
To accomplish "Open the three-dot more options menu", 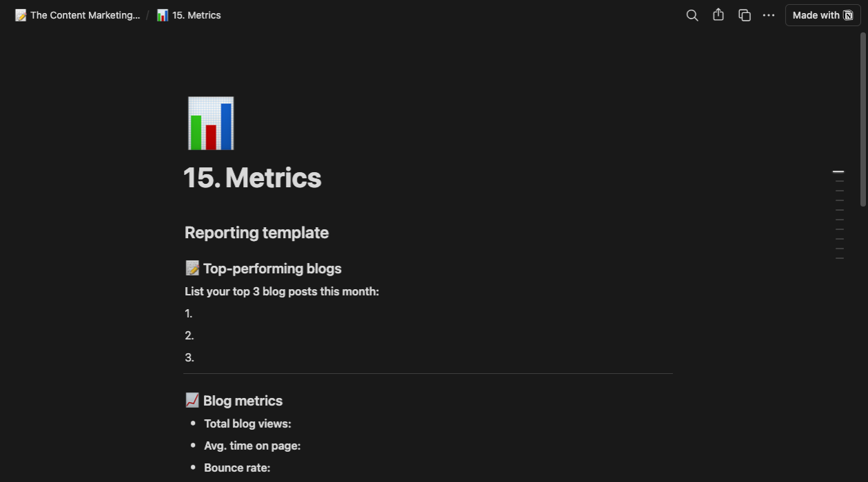I will click(769, 15).
